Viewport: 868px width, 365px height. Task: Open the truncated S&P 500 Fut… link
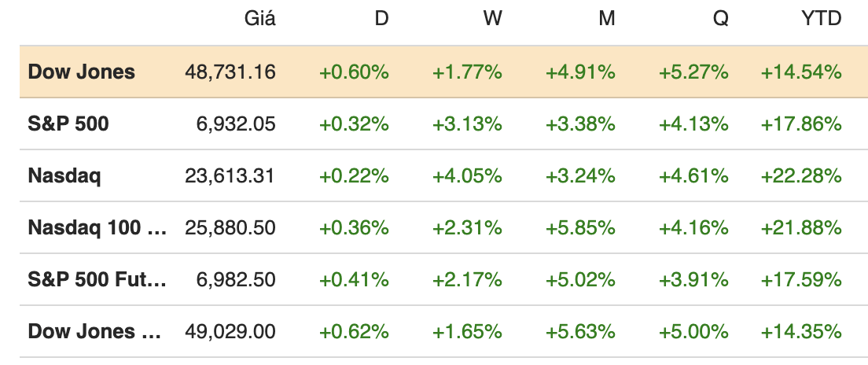tap(97, 280)
